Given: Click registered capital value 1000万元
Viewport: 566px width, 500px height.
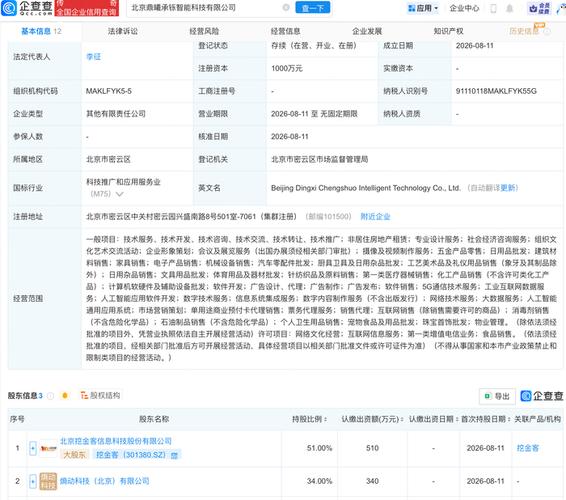Looking at the screenshot, I should [x=287, y=68].
